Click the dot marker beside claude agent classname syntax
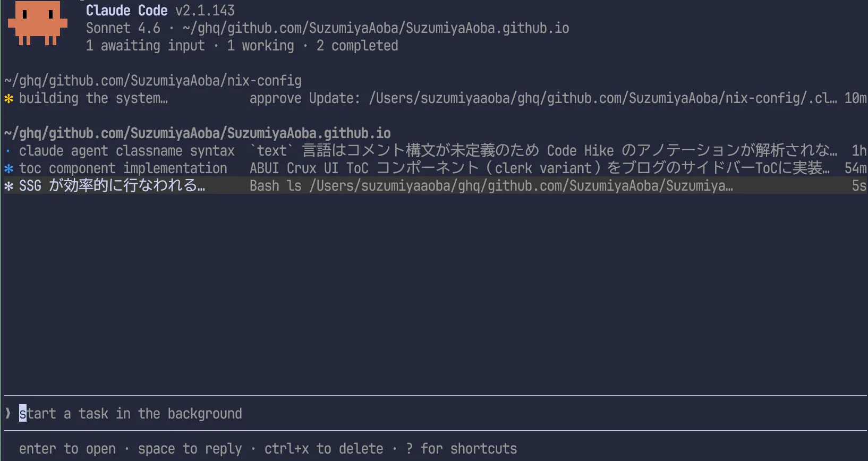Viewport: 868px width, 461px height. (8, 151)
